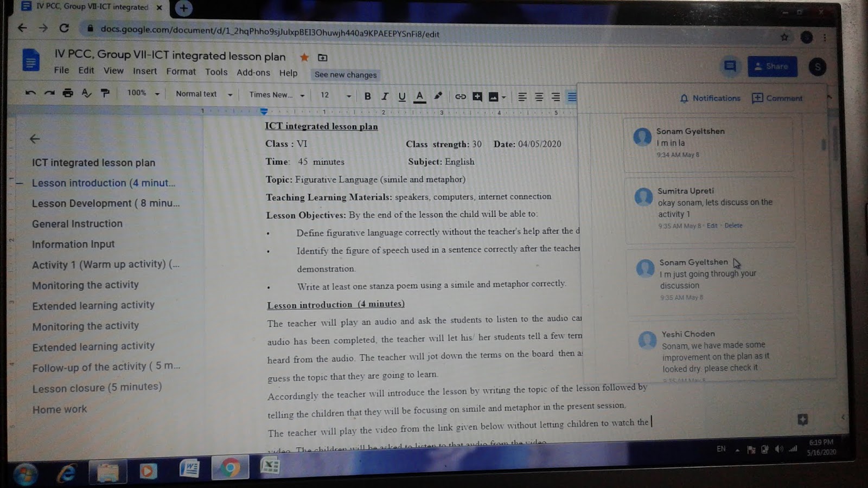The image size is (868, 488).
Task: Select the Paint format tool
Action: [x=104, y=94]
